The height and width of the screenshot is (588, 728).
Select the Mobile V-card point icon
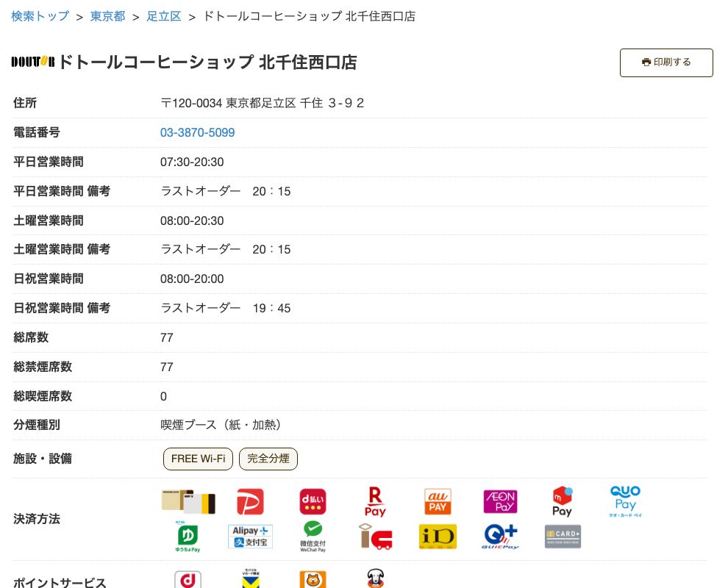pos(250,578)
